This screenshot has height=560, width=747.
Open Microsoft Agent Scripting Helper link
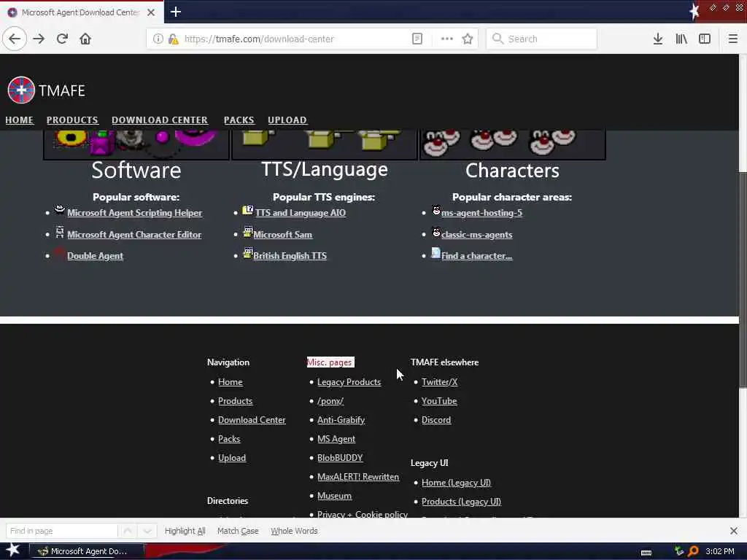pyautogui.click(x=134, y=213)
